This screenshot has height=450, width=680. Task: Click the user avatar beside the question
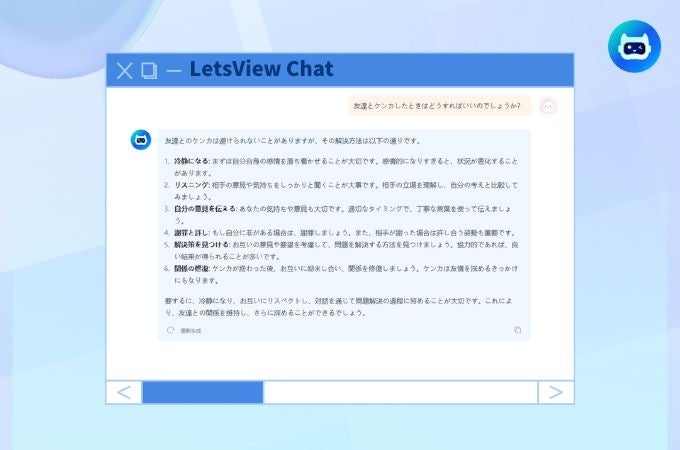[x=548, y=106]
